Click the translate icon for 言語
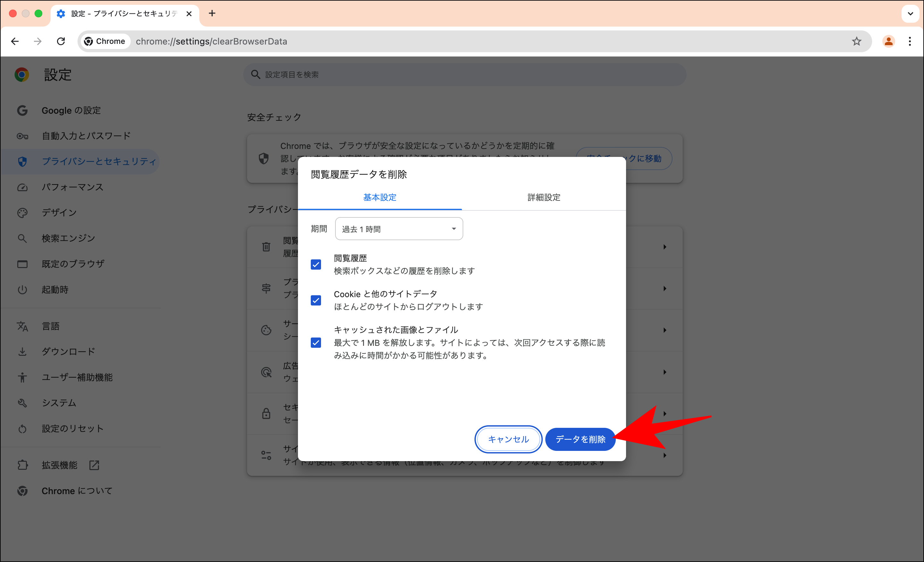 [x=22, y=326]
